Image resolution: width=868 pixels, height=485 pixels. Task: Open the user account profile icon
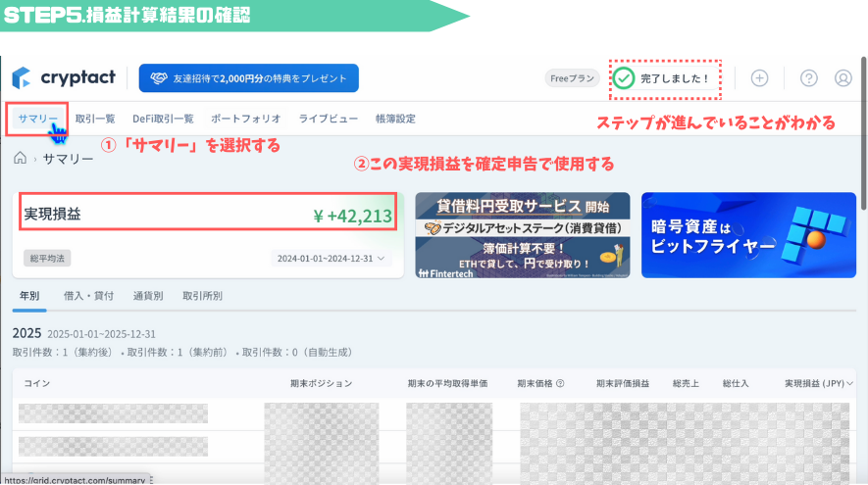[x=842, y=78]
